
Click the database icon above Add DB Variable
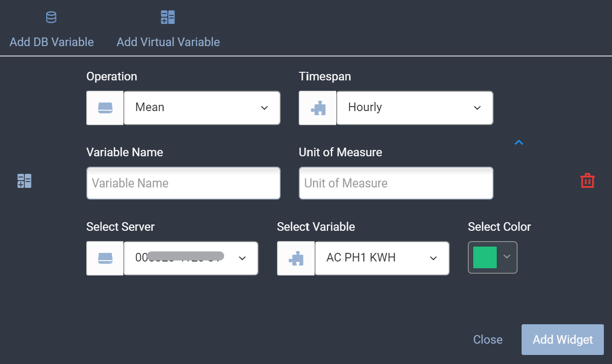pos(52,18)
